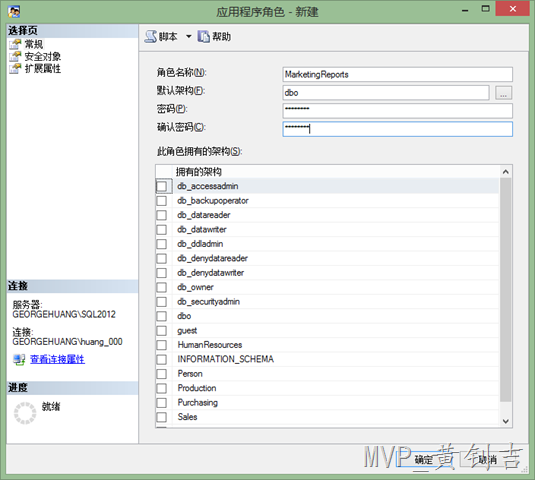Check the Purchasing schema checkbox
Screen dimensions: 535x480
(162, 403)
